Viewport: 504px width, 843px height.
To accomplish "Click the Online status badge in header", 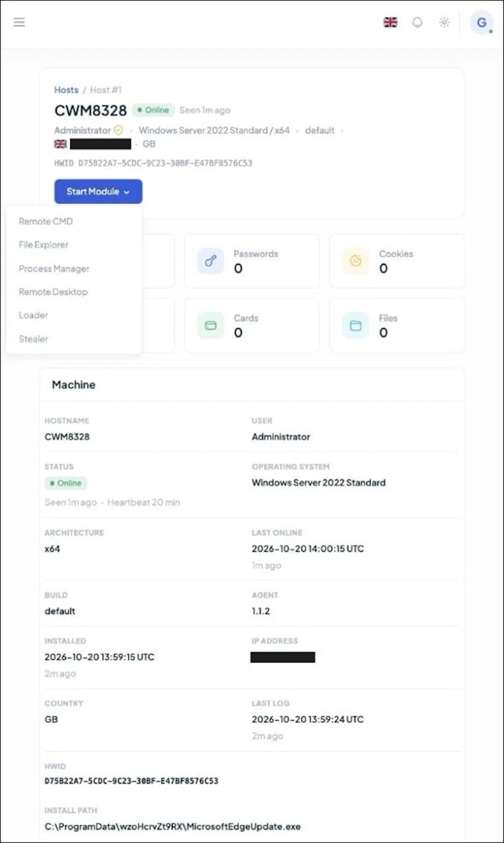I will tap(153, 110).
